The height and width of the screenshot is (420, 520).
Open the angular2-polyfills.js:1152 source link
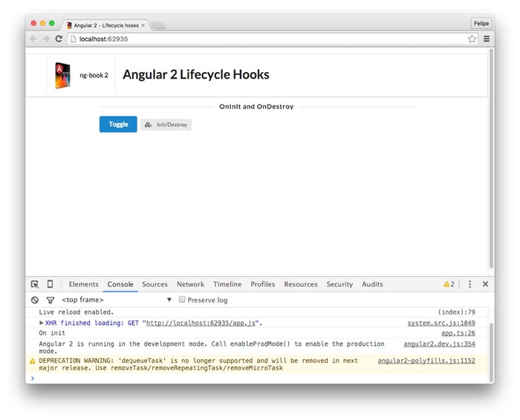tap(426, 361)
